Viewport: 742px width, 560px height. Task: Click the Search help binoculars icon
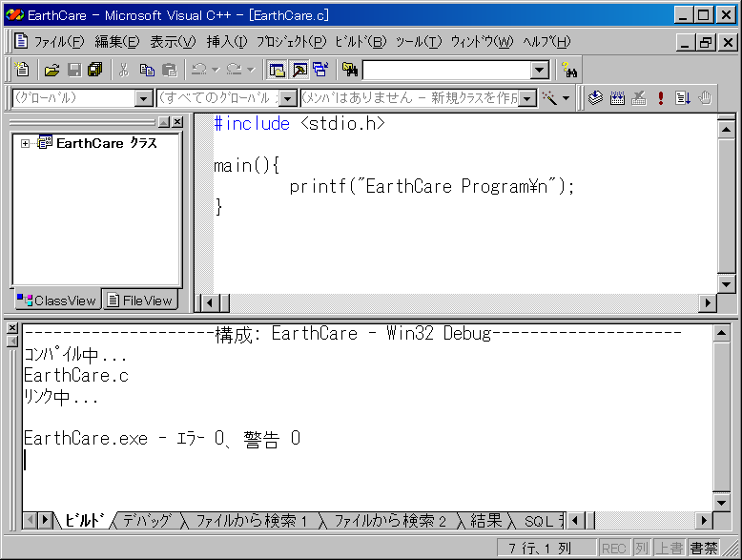point(569,70)
